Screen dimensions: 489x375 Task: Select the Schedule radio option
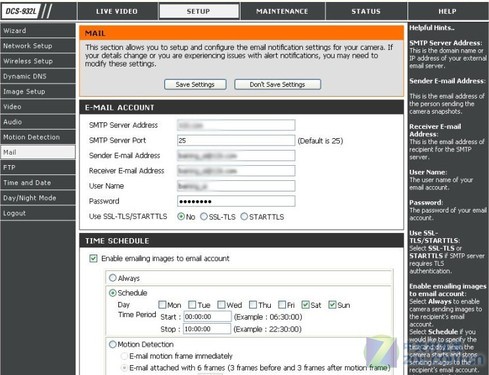113,293
